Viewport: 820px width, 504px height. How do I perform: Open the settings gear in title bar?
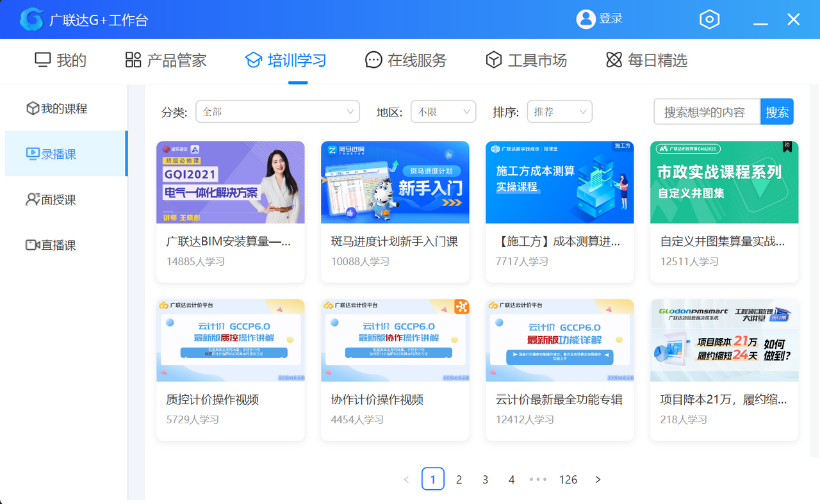(x=709, y=19)
